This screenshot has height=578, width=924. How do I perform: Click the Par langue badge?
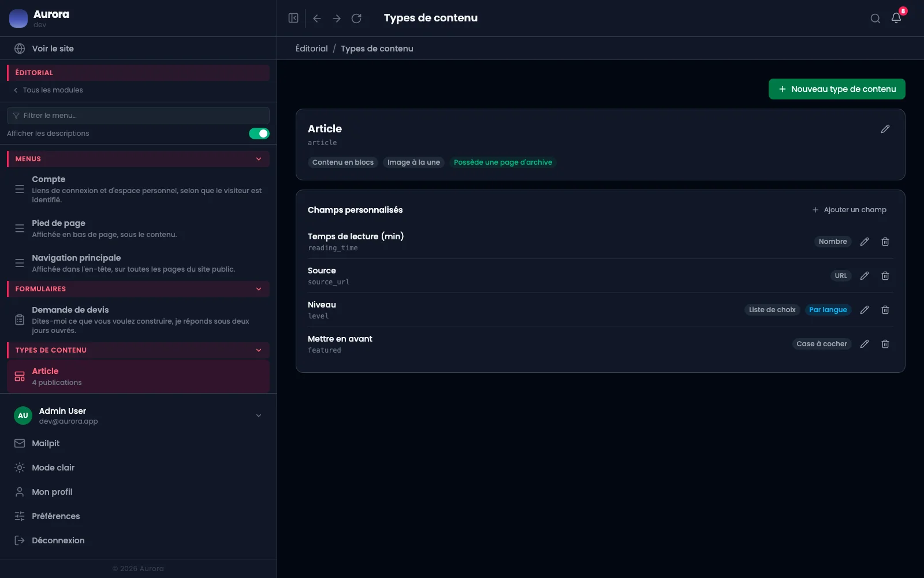coord(828,310)
